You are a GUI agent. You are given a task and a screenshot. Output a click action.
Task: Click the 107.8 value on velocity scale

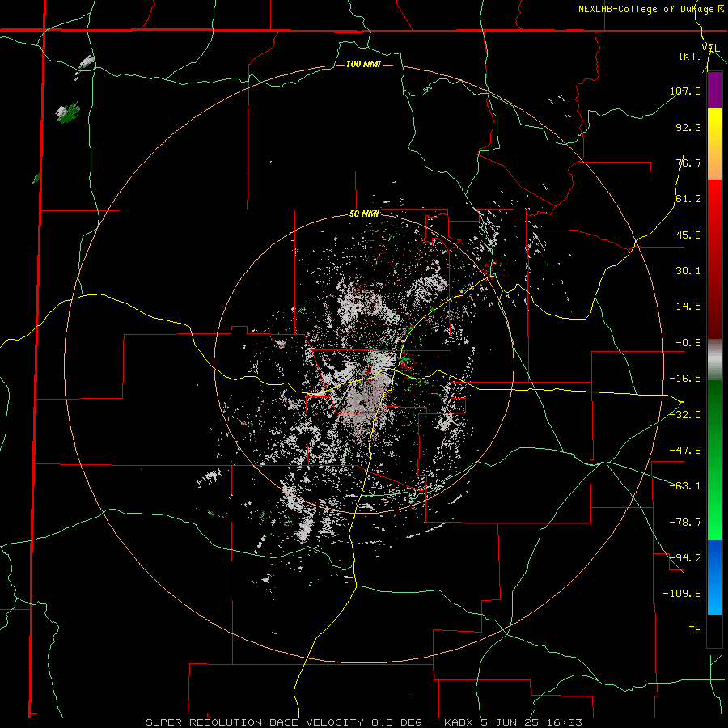click(685, 91)
